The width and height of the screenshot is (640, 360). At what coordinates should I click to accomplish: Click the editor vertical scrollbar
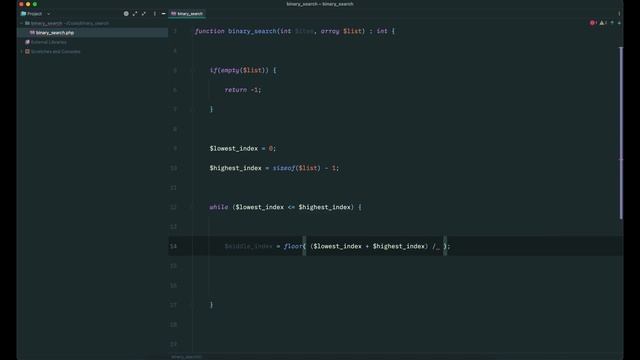tap(621, 133)
